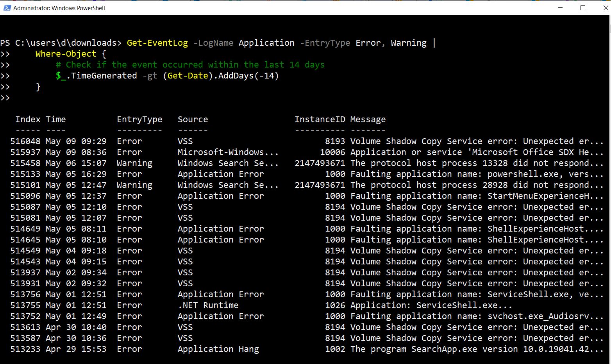Click the Message column header
Image resolution: width=611 pixels, height=364 pixels.
(368, 120)
